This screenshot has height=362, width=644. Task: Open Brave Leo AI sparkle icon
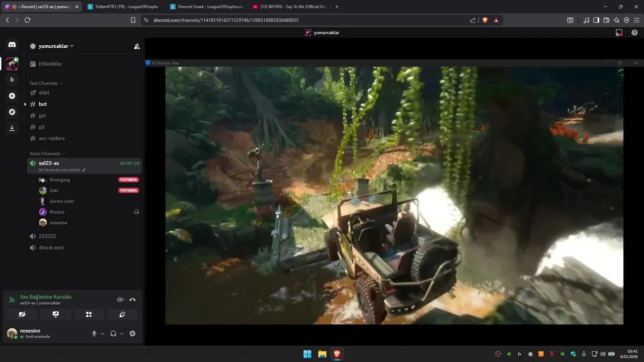pos(616,20)
